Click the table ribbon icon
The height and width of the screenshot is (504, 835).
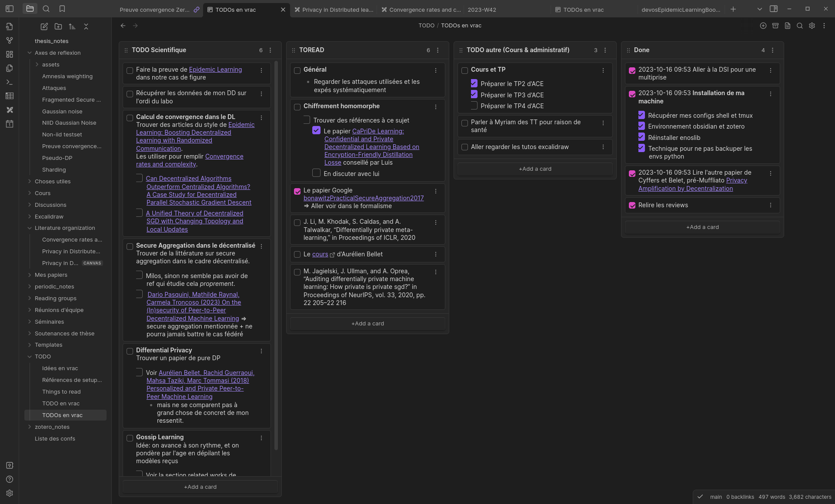point(10,96)
